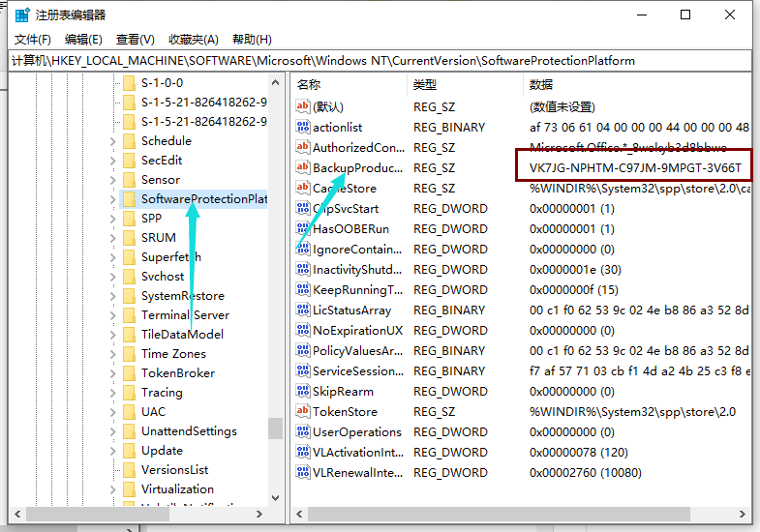Expand the SystemRestore key arrow
The image size is (760, 532).
click(113, 296)
